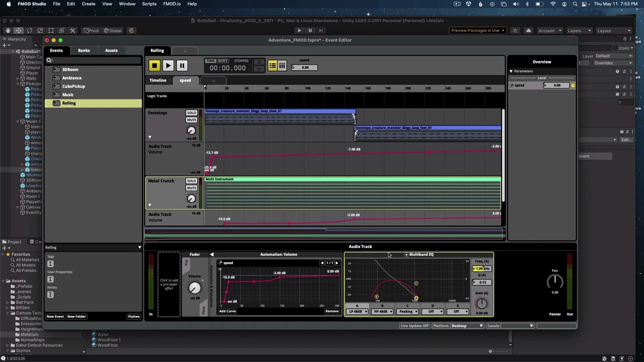
Task: Collapse the Metal Crunch track automation arrow
Action: point(149,205)
